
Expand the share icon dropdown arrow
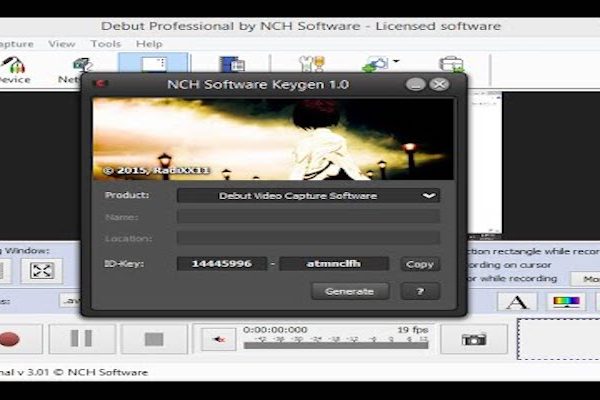point(396,61)
